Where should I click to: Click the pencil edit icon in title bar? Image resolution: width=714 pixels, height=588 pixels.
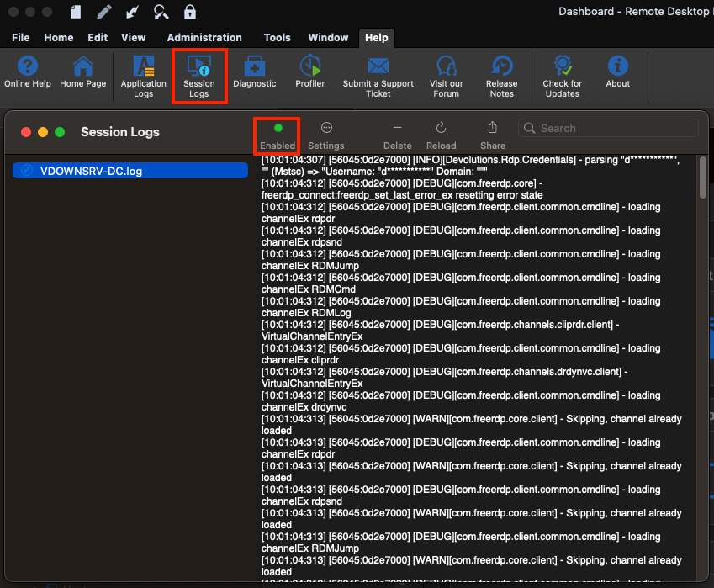point(104,12)
